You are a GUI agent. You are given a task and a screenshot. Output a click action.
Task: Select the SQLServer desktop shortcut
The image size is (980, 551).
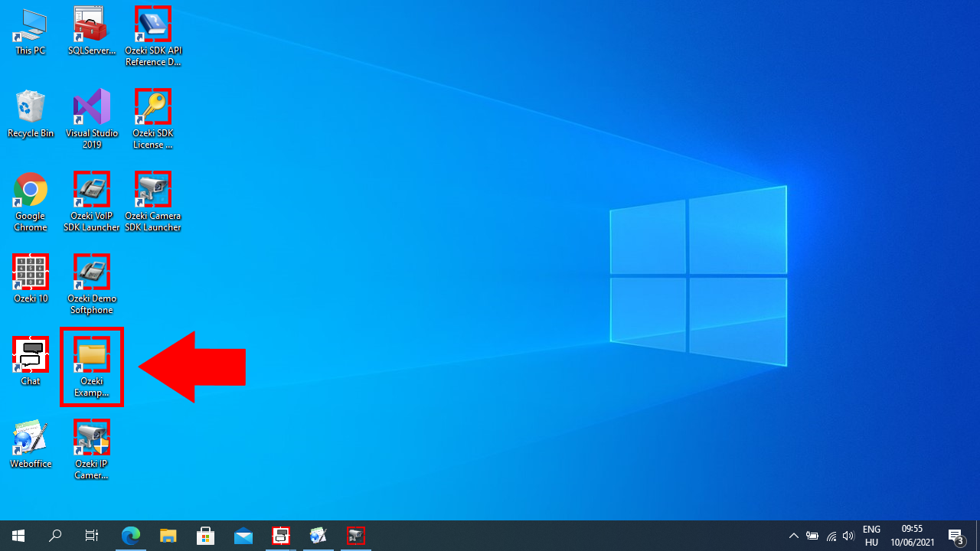92,31
